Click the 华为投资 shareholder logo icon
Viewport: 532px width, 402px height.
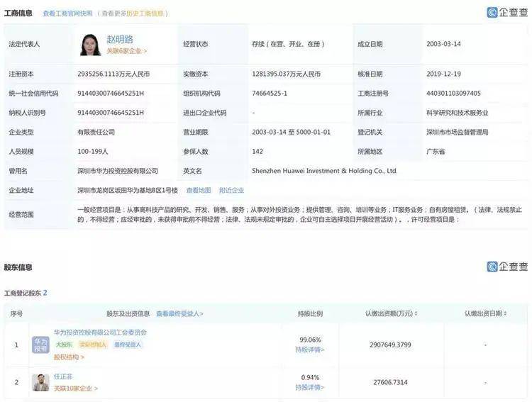(40, 345)
